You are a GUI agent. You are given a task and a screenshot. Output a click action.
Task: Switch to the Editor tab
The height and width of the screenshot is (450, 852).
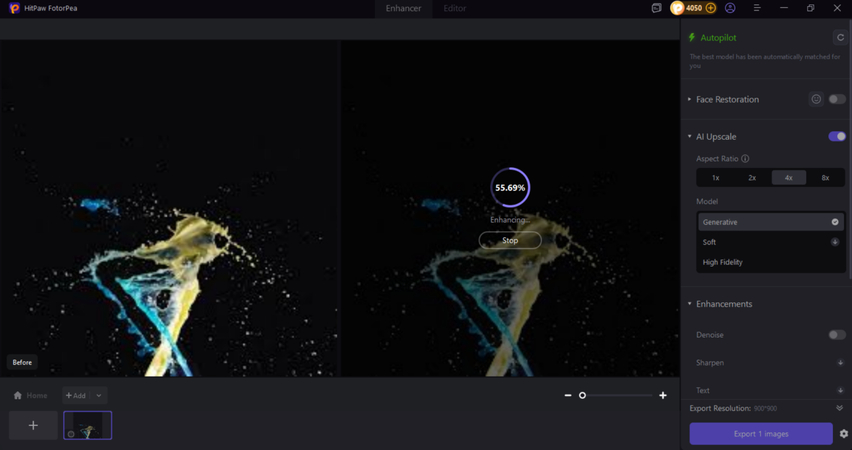(x=455, y=8)
